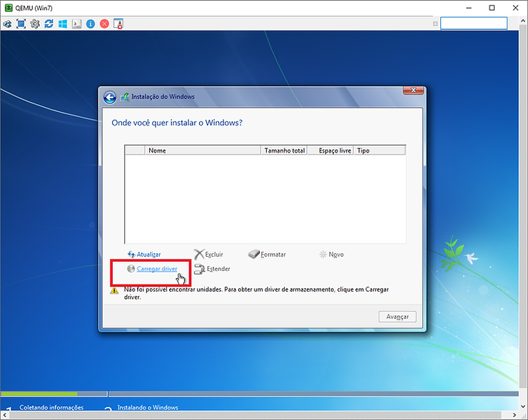Click the Windows logo toolbar icon
The height and width of the screenshot is (420, 528).
coord(63,24)
